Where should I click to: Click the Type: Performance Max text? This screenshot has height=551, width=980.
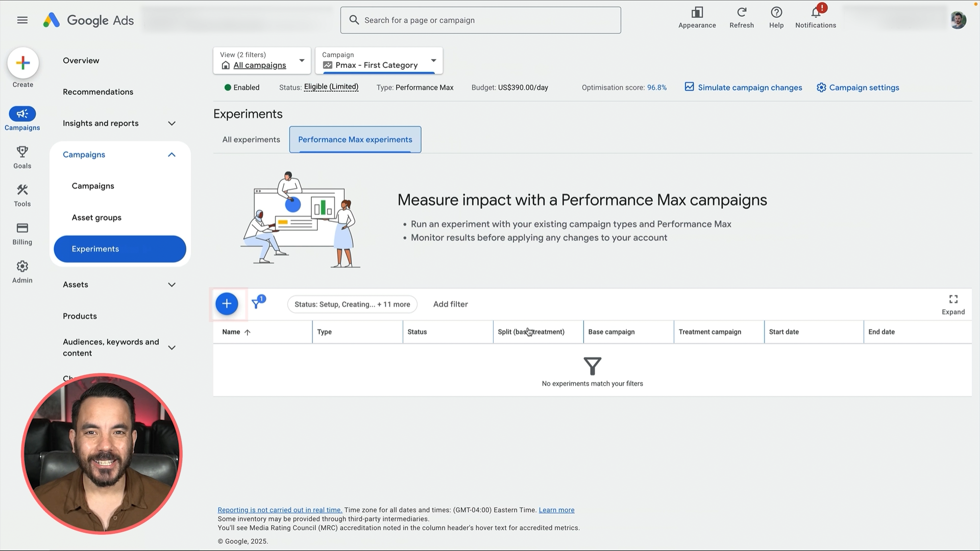[415, 88]
